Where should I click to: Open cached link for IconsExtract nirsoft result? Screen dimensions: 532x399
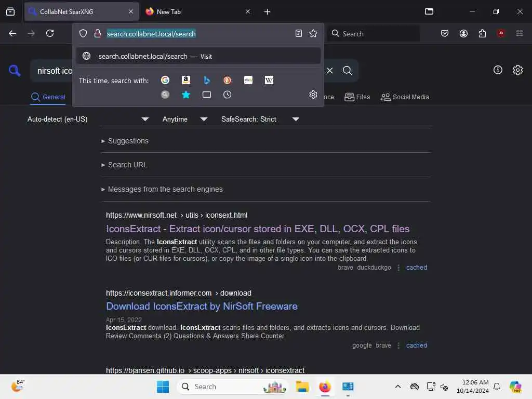click(x=417, y=268)
